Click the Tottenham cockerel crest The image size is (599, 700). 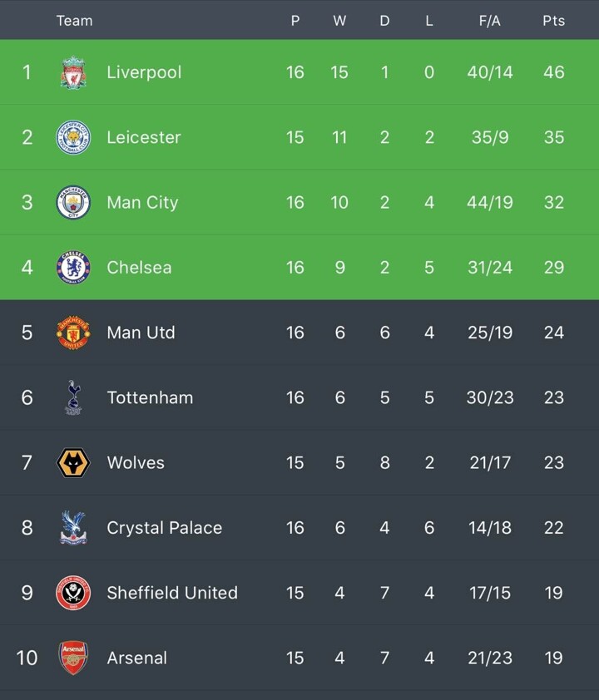(x=73, y=397)
